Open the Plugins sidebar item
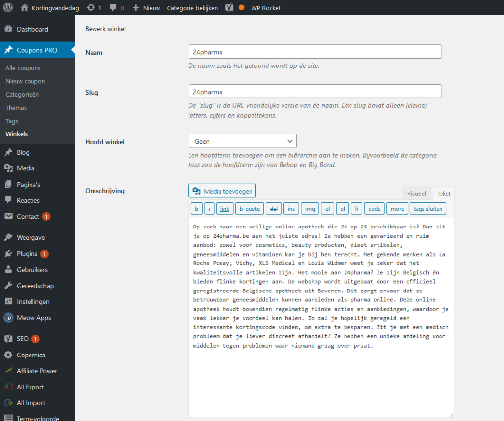This screenshot has width=504, height=421. 27,254
